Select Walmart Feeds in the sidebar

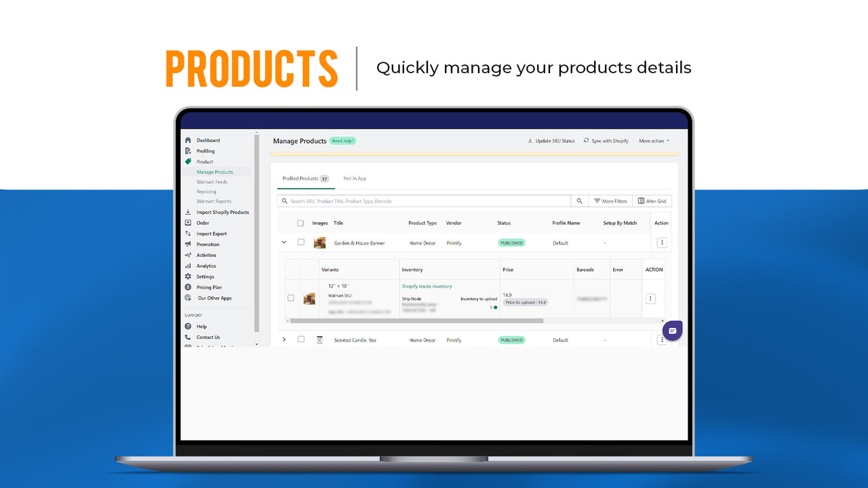212,182
